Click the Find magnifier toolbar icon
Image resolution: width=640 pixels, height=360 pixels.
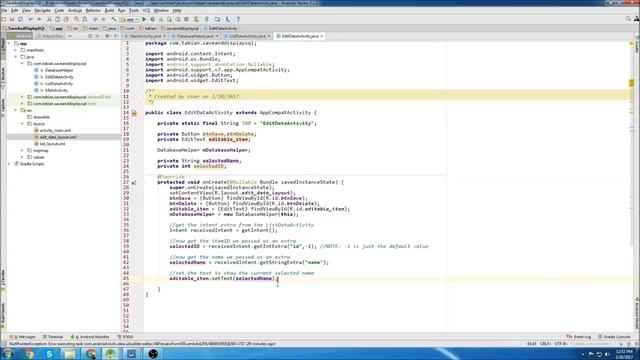[76, 19]
